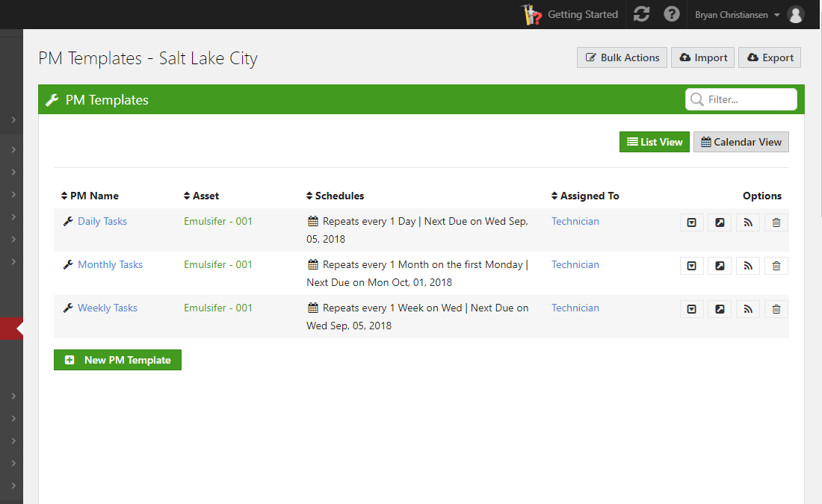Open caret dropdown for Daily Tasks row
The width and height of the screenshot is (822, 504).
(692, 223)
